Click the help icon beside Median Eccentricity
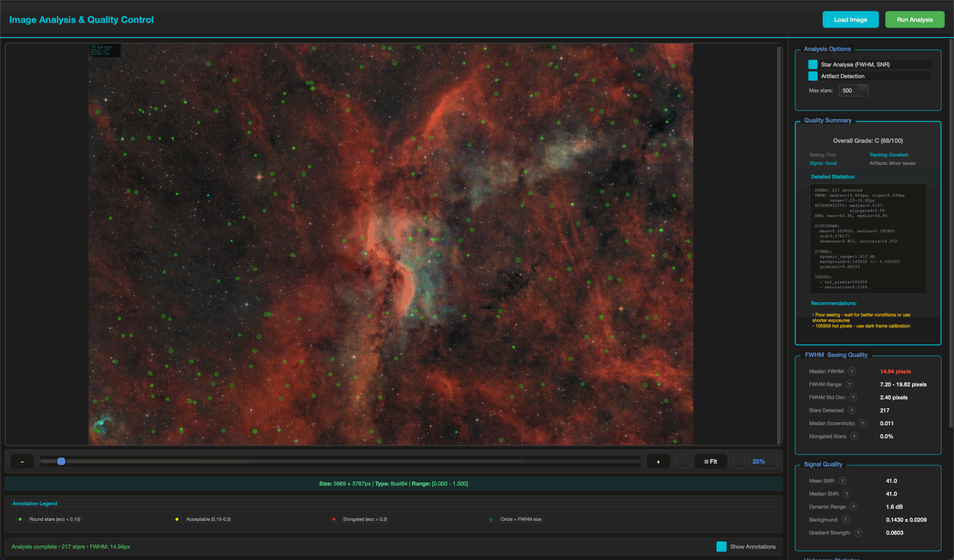The height and width of the screenshot is (560, 954). pyautogui.click(x=863, y=423)
